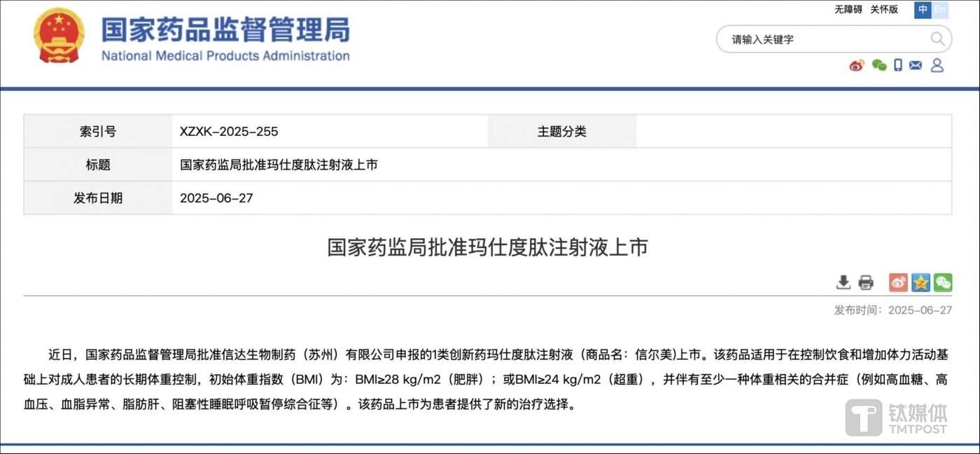This screenshot has width=980, height=454.
Task: Click the 国家药品监督管理局 site title
Action: click(x=225, y=30)
